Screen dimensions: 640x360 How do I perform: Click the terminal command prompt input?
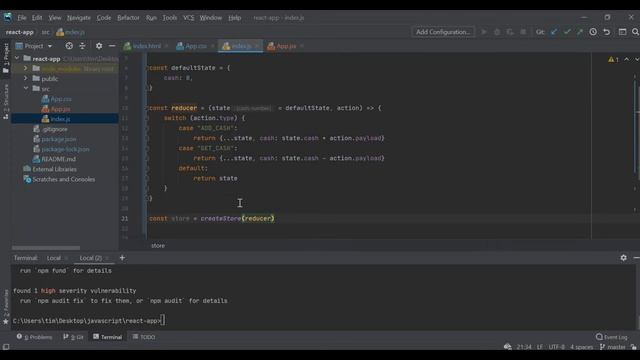point(163,320)
